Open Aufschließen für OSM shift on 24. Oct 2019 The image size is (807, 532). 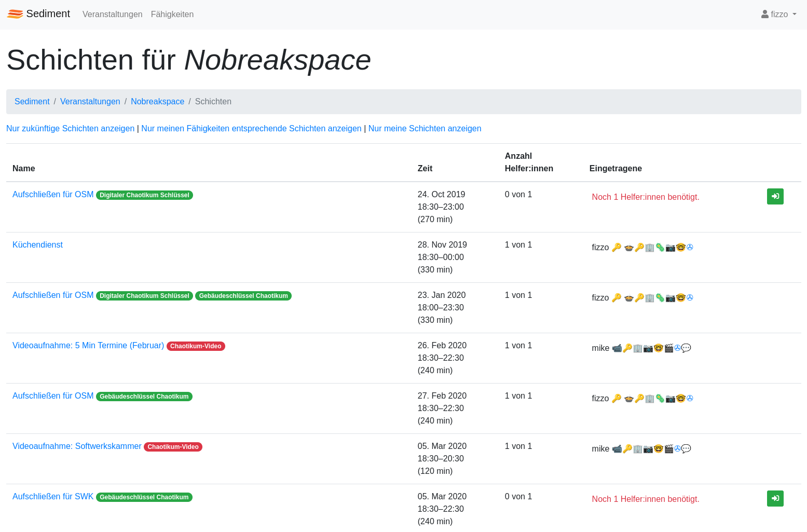(53, 195)
